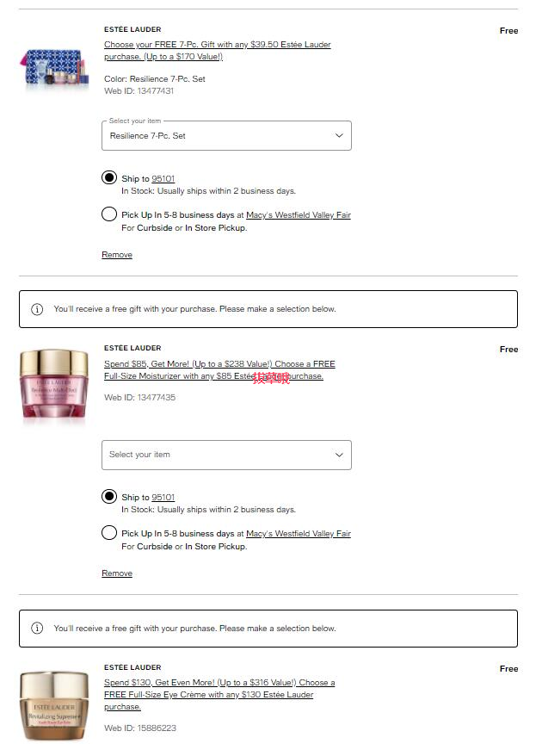The height and width of the screenshot is (756, 542).
Task: Click the pink moisturizer jar thumbnail
Action: click(54, 387)
